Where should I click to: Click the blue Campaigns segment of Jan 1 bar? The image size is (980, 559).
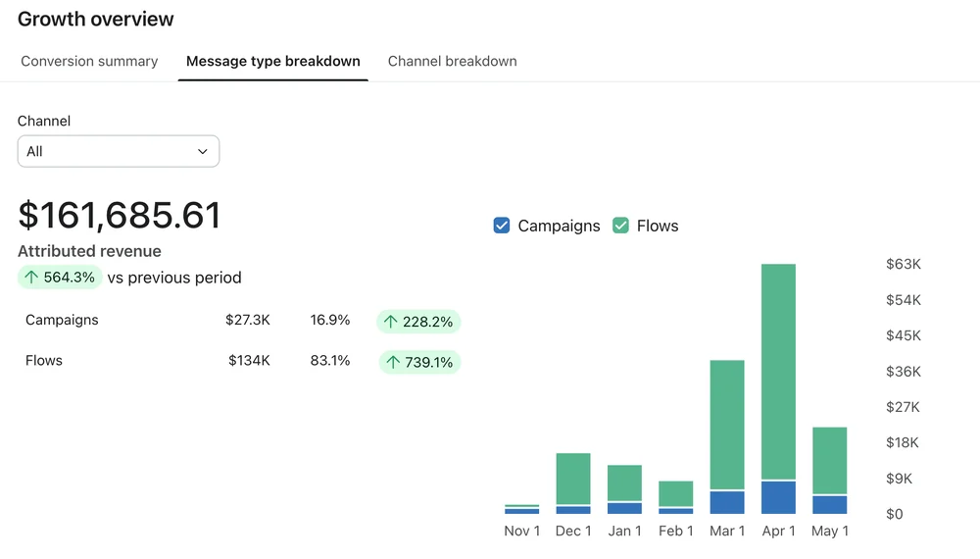(x=624, y=508)
